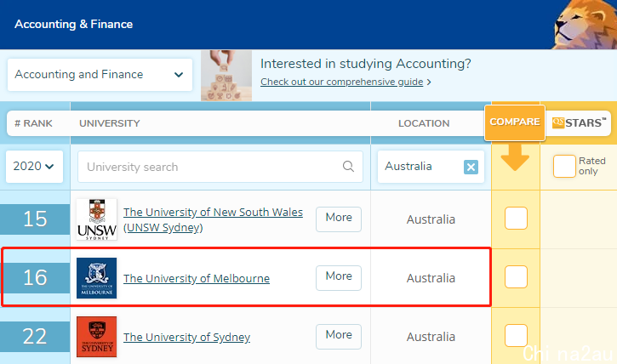
Task: Click the accounting guide thumbnail image
Action: [x=226, y=76]
